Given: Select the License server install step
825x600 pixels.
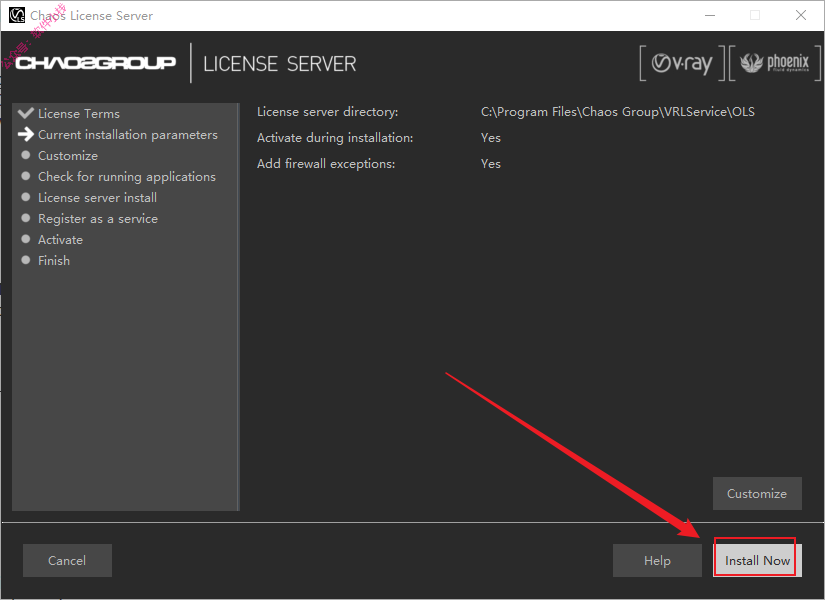Looking at the screenshot, I should click(97, 198).
